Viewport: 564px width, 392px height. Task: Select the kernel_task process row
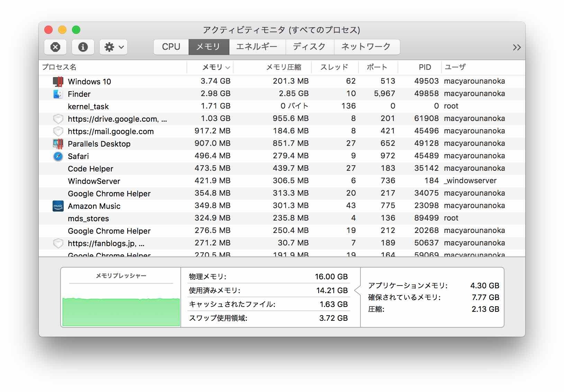282,106
